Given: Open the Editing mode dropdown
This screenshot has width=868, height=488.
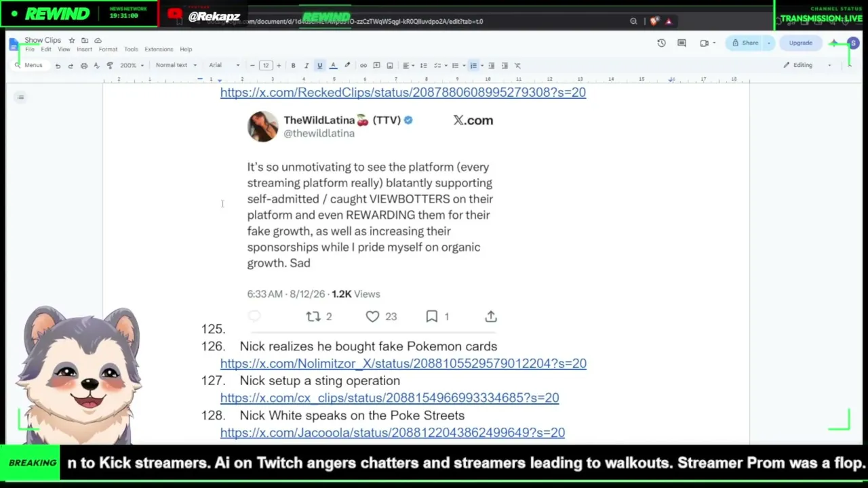Looking at the screenshot, I should pos(807,66).
